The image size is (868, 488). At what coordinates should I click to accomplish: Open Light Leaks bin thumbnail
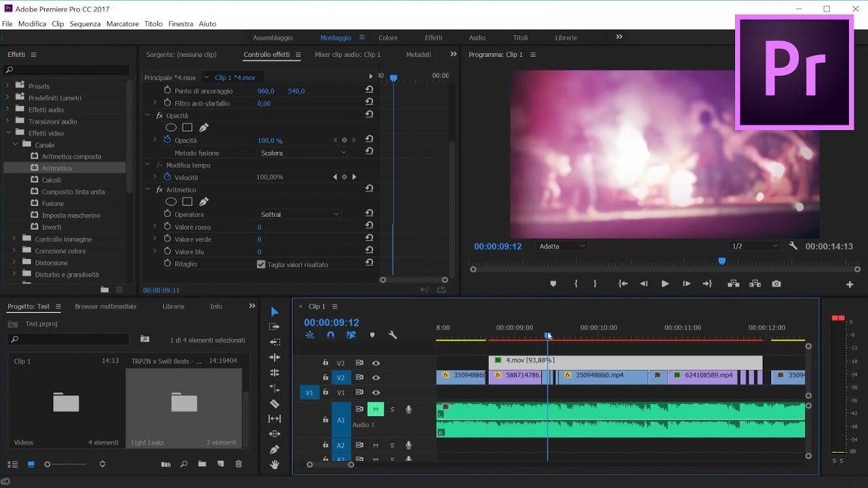(x=184, y=402)
